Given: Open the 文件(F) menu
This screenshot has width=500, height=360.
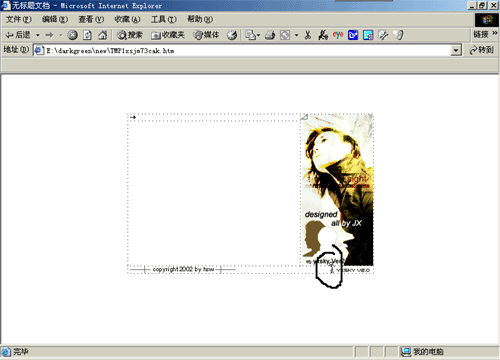Looking at the screenshot, I should (19, 19).
